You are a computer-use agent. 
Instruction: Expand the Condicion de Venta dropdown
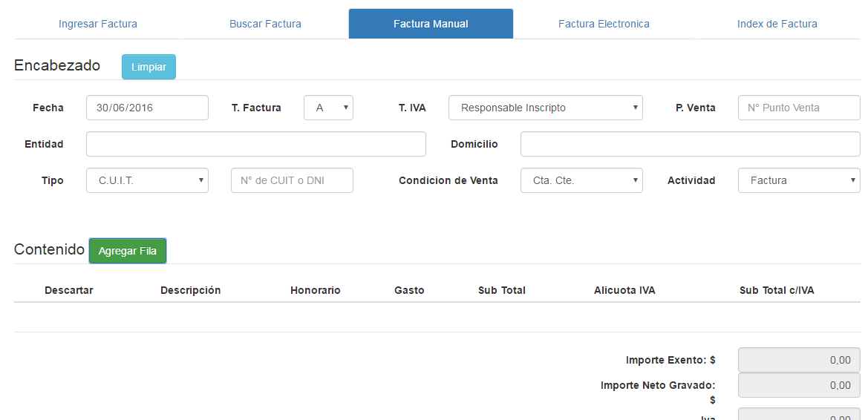tap(581, 180)
